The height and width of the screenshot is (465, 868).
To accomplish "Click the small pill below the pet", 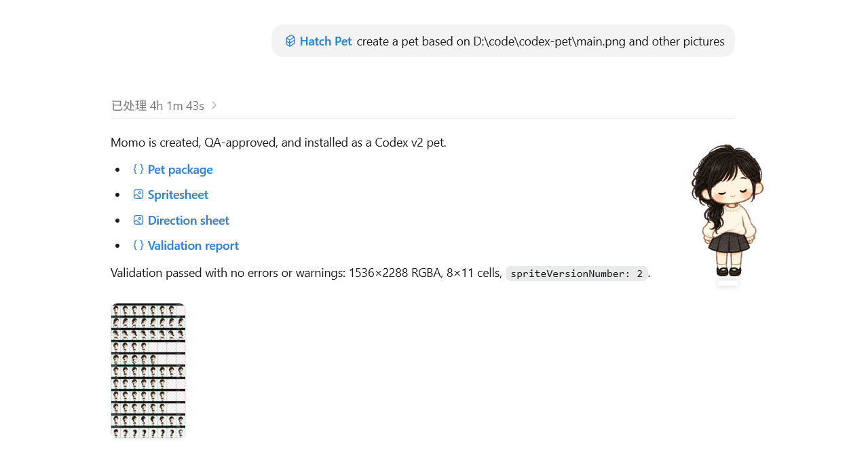I will [x=728, y=282].
